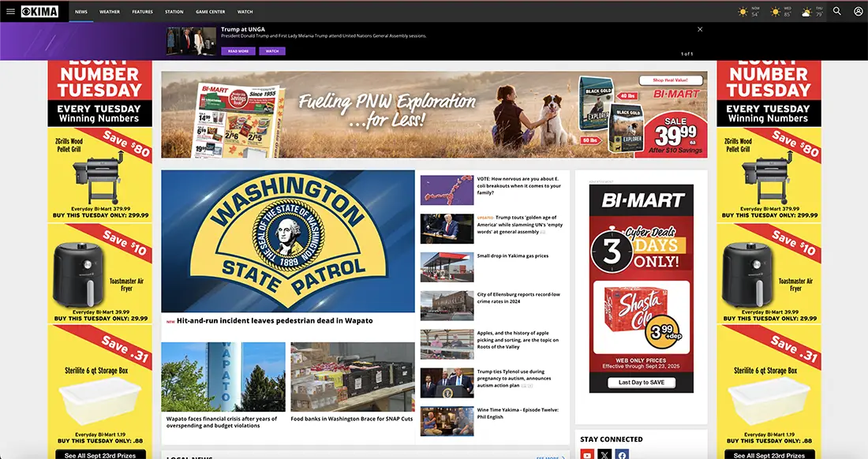Open the apple sorting story thumbnail

click(x=447, y=344)
